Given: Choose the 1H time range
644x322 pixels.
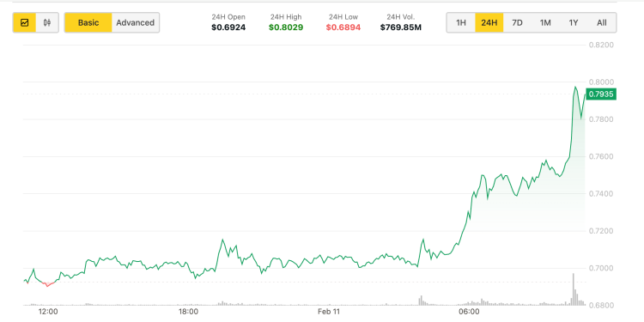Looking at the screenshot, I should coord(461,22).
